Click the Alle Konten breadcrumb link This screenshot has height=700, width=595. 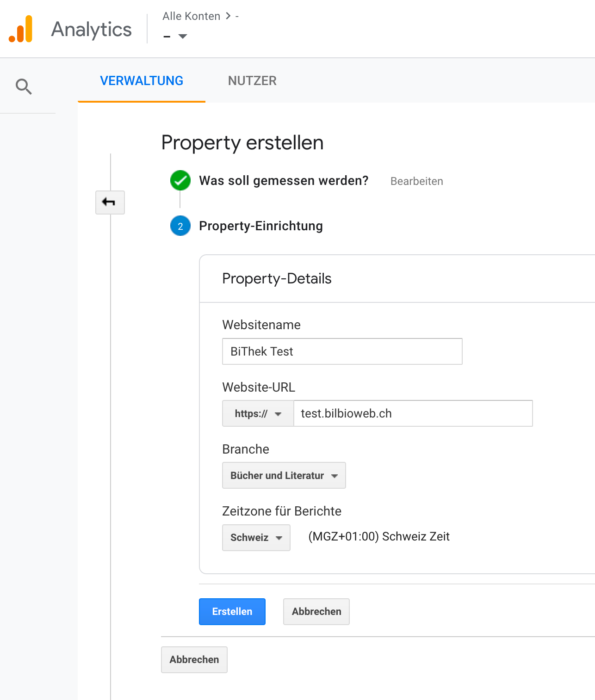point(191,16)
